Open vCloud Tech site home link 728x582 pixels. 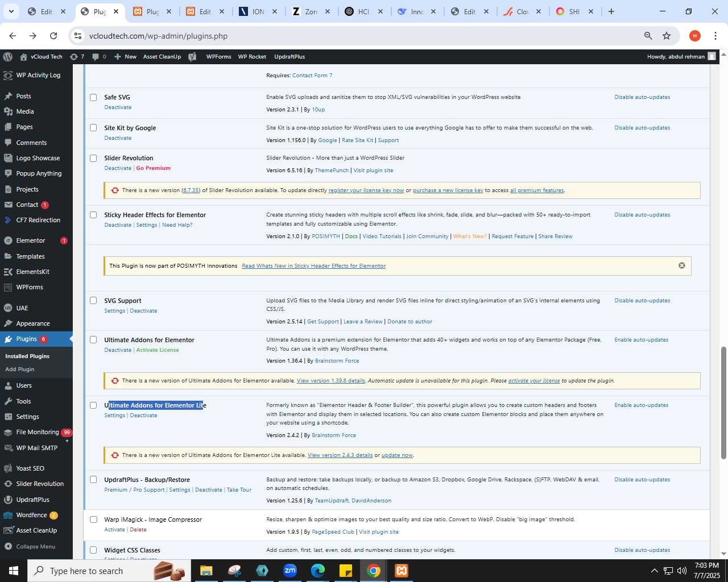point(41,57)
